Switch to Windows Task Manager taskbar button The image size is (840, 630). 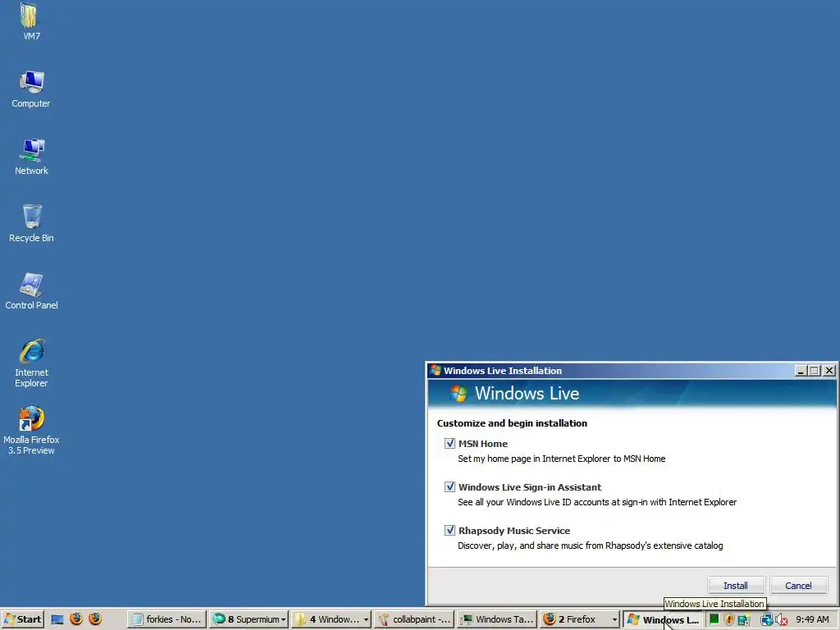click(x=498, y=619)
